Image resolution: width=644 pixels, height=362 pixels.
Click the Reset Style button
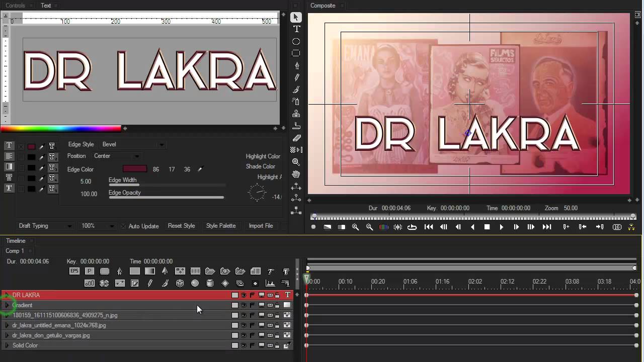181,226
